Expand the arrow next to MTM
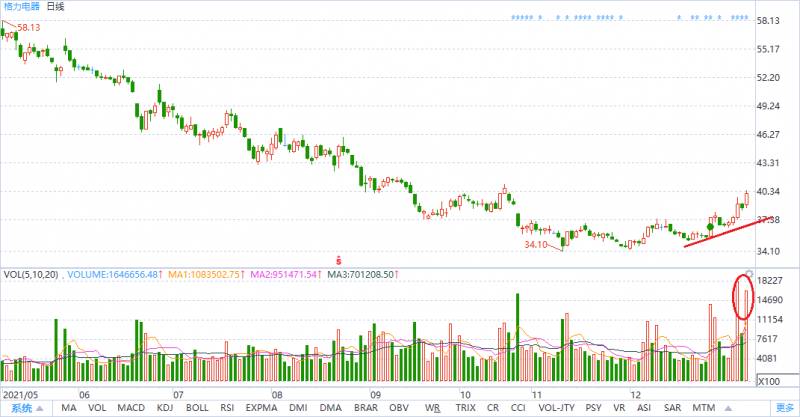The width and height of the screenshot is (800, 417). point(728,408)
